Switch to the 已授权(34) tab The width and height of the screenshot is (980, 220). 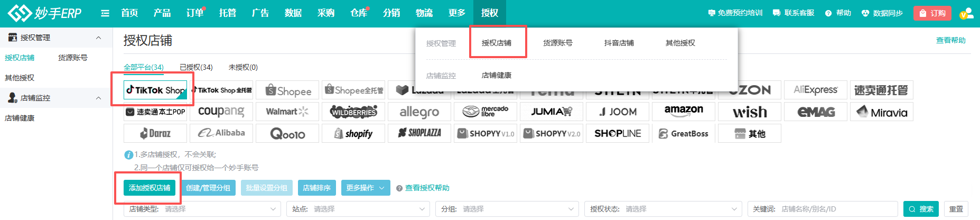196,67
